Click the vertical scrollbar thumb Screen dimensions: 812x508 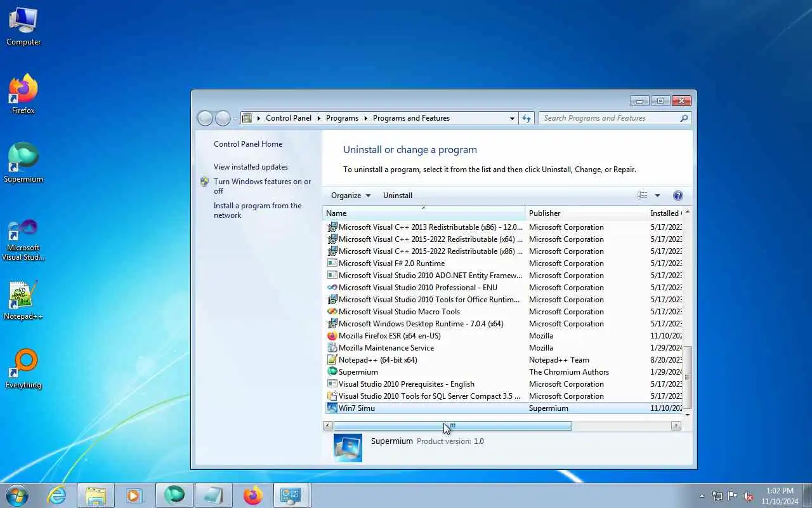[x=687, y=377]
